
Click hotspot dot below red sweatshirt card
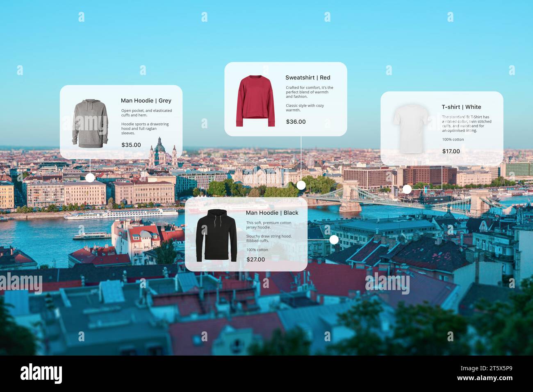coord(301,185)
